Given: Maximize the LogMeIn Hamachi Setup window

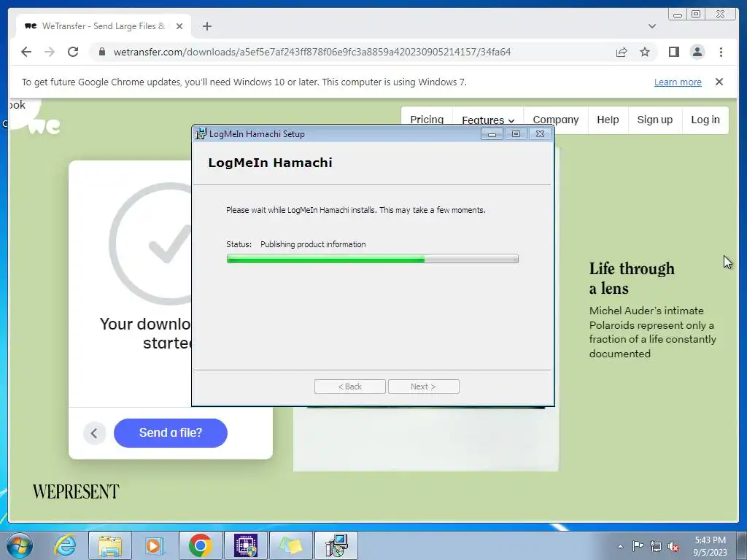Looking at the screenshot, I should 516,134.
